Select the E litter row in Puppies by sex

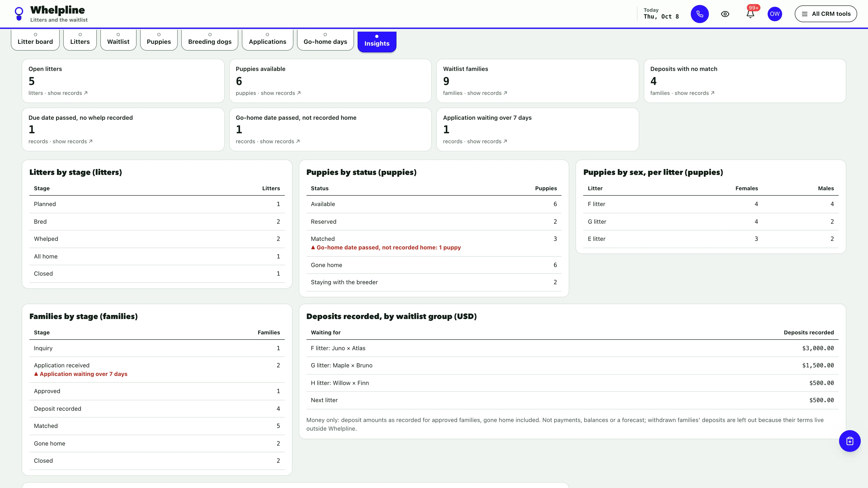click(x=711, y=239)
